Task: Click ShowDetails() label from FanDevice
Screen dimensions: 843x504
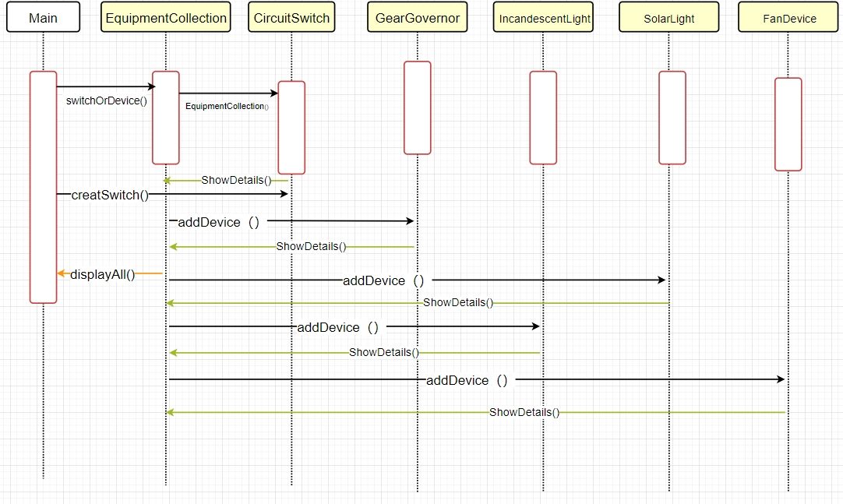Action: pos(524,412)
